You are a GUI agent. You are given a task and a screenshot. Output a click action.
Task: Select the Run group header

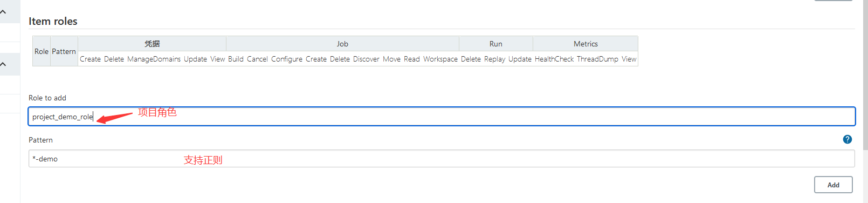tap(496, 44)
